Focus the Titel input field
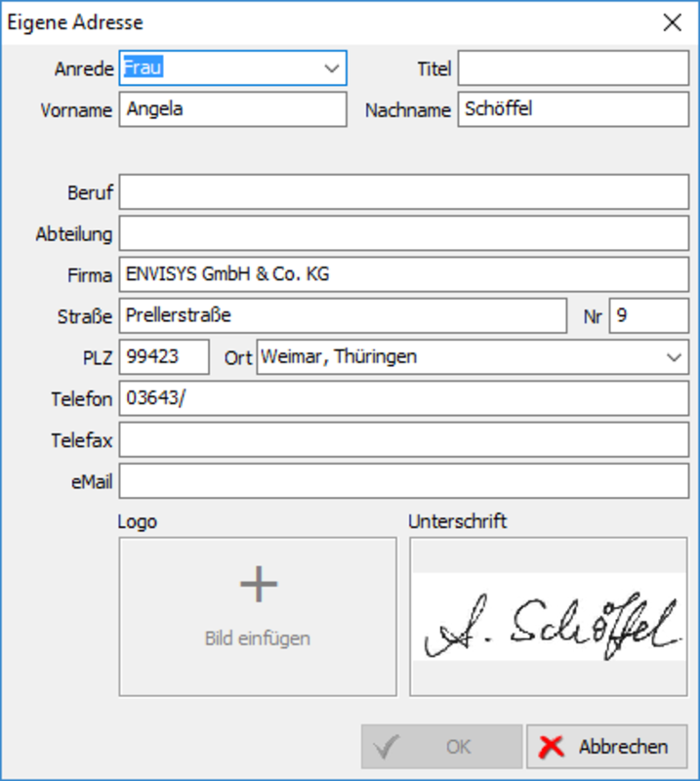Image resolution: width=700 pixels, height=781 pixels. pos(573,69)
